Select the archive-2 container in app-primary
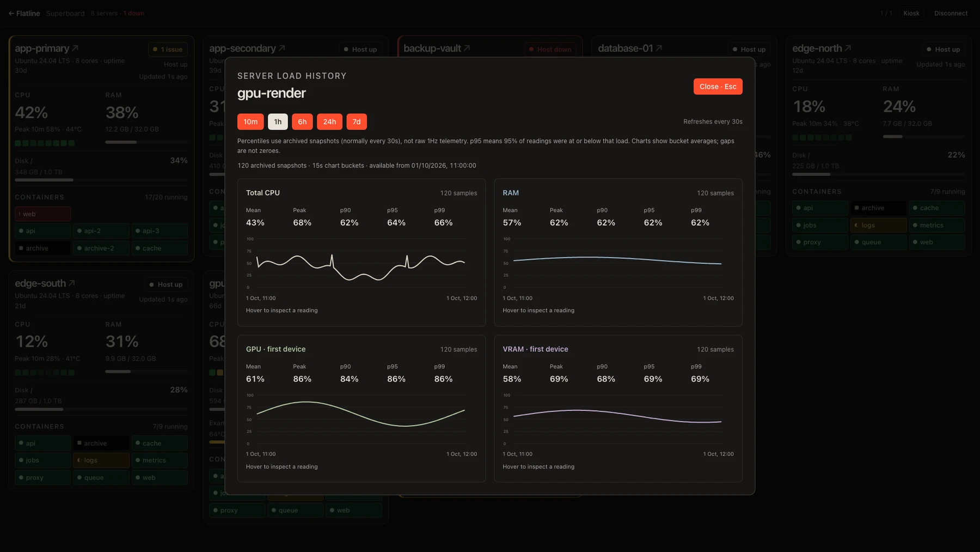This screenshot has width=980, height=552. (101, 248)
